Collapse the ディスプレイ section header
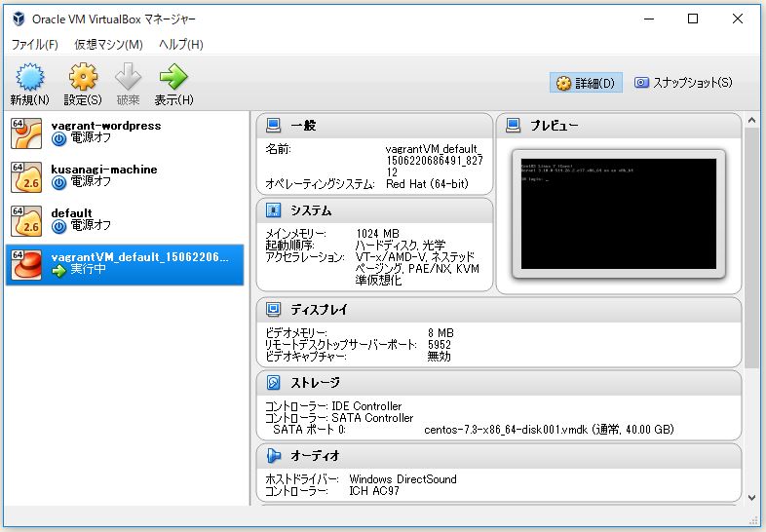This screenshot has height=532, width=766. 499,310
